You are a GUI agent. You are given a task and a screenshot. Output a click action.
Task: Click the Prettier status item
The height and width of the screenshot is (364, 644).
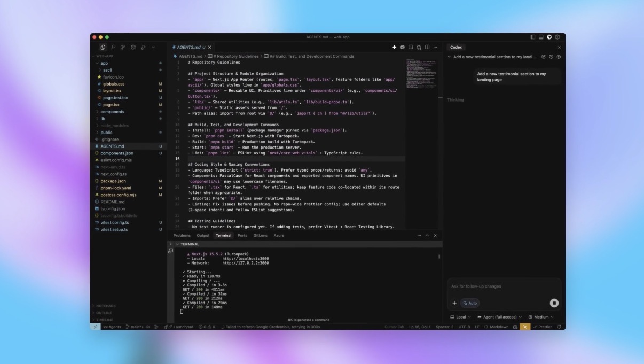tap(543, 327)
